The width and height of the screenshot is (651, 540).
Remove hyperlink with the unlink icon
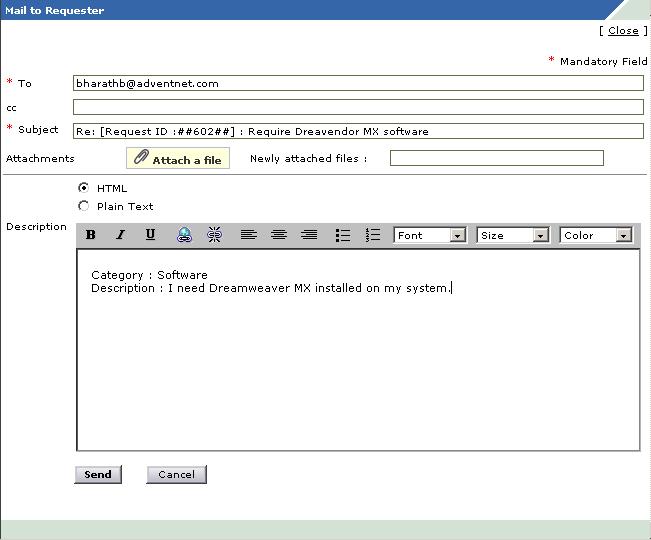point(214,235)
